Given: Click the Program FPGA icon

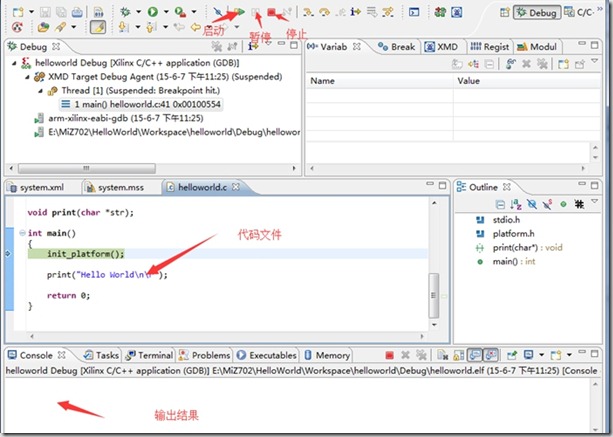Looking at the screenshot, I should (440, 12).
